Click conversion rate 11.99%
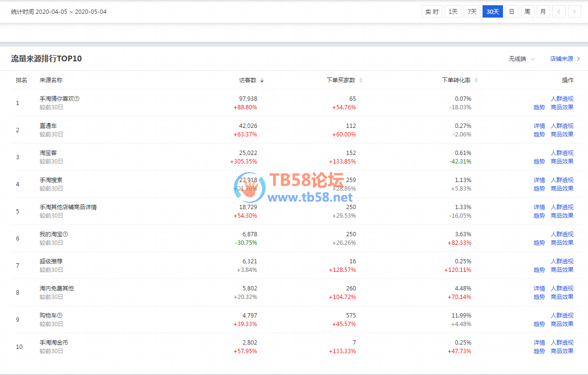This screenshot has width=588, height=375. point(461,316)
